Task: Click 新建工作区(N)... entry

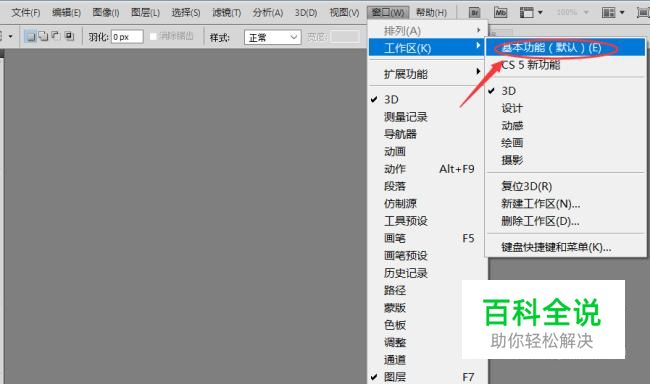Action: [566, 204]
